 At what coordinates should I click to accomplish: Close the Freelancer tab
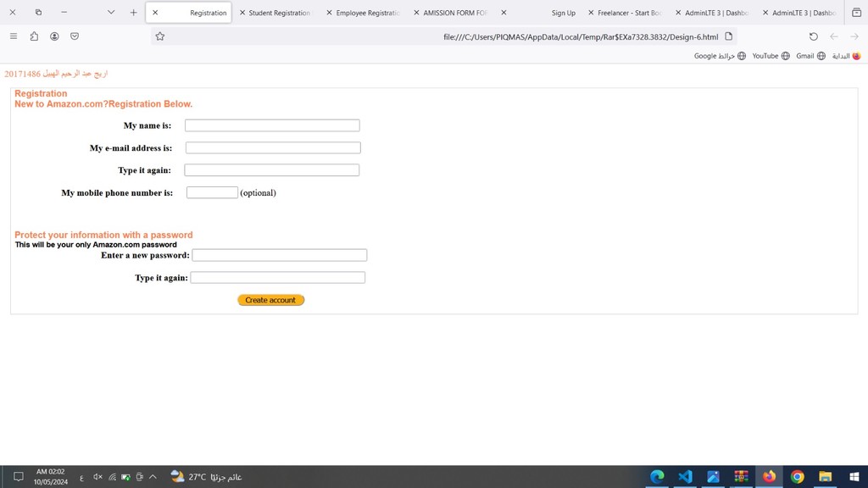tap(591, 12)
